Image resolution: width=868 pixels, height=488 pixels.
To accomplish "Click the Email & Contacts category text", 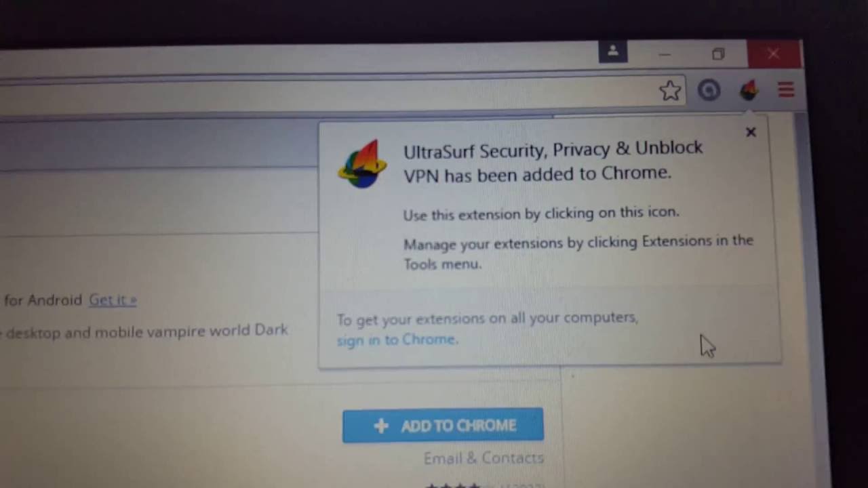I will (484, 458).
